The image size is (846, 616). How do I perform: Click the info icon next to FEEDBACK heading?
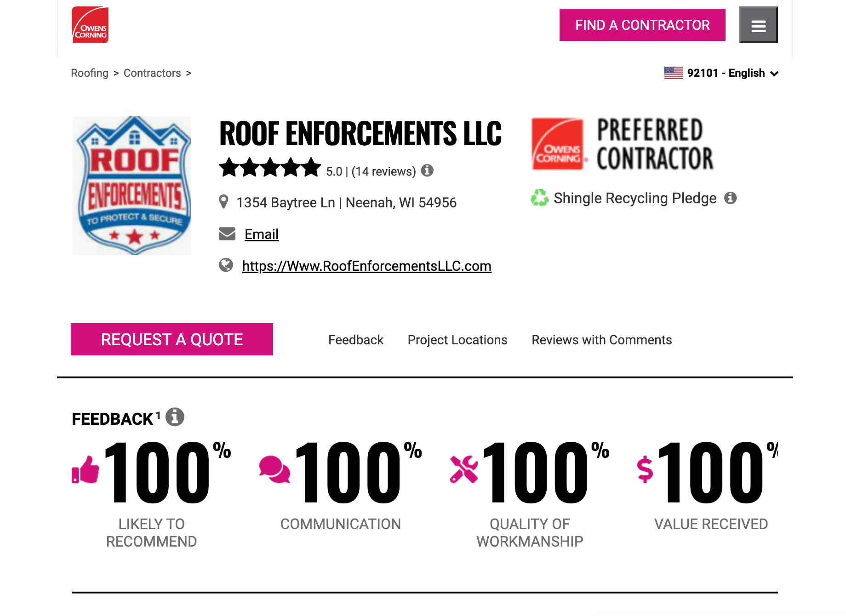point(175,417)
